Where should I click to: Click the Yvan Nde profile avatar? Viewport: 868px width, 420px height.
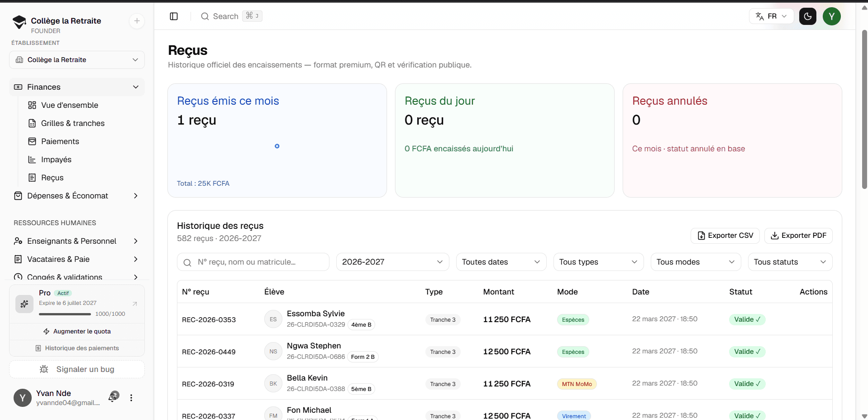23,398
